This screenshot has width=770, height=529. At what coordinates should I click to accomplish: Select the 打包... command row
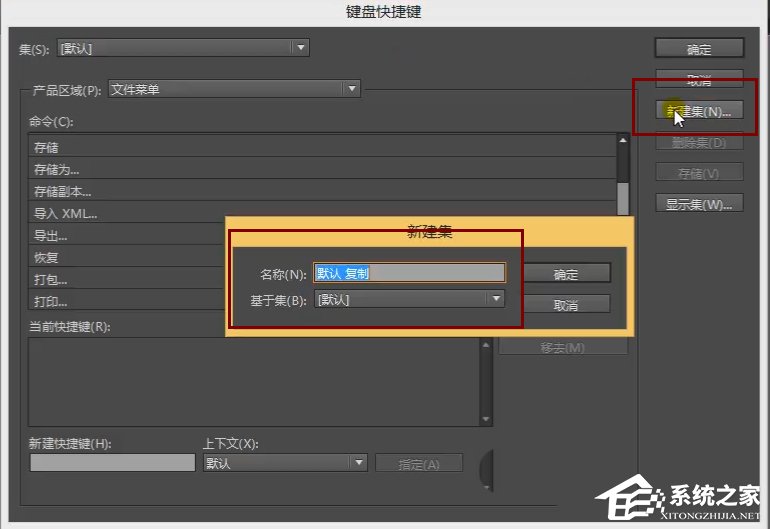(x=128, y=279)
